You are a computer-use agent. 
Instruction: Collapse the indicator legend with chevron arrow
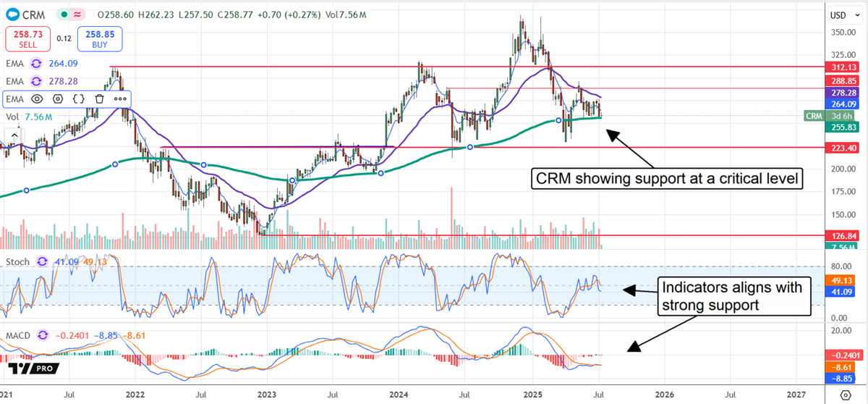pyautogui.click(x=14, y=135)
